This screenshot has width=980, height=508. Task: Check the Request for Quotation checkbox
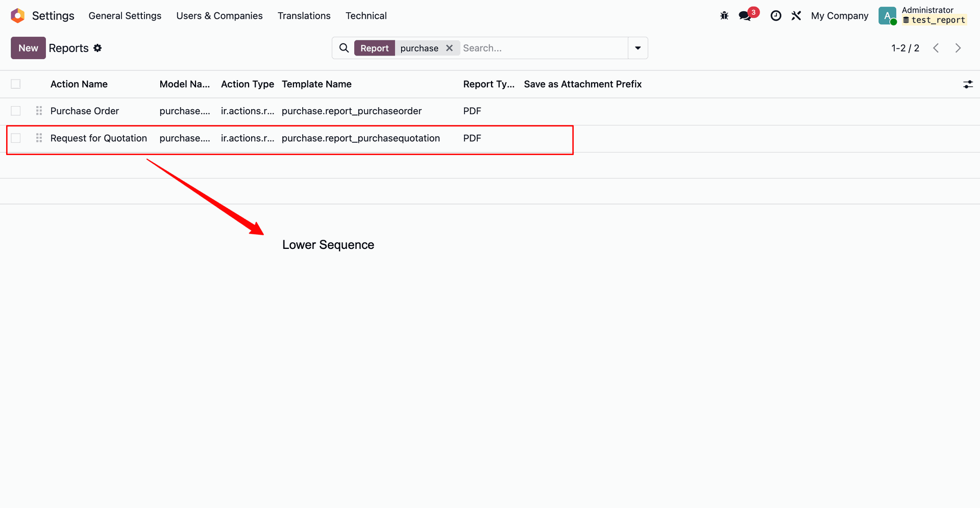tap(16, 138)
